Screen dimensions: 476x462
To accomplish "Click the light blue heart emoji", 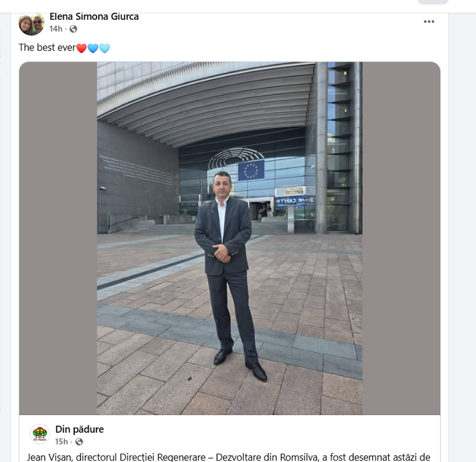I will [104, 48].
